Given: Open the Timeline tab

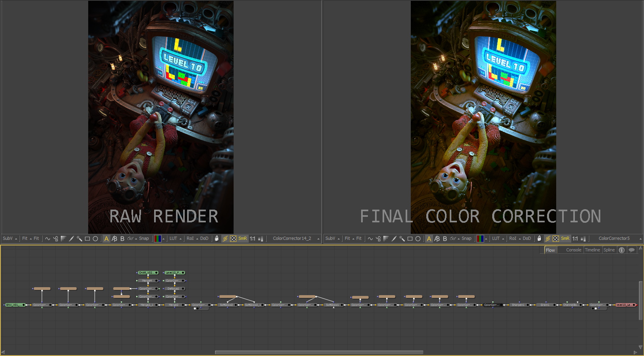Looking at the screenshot, I should [x=592, y=250].
